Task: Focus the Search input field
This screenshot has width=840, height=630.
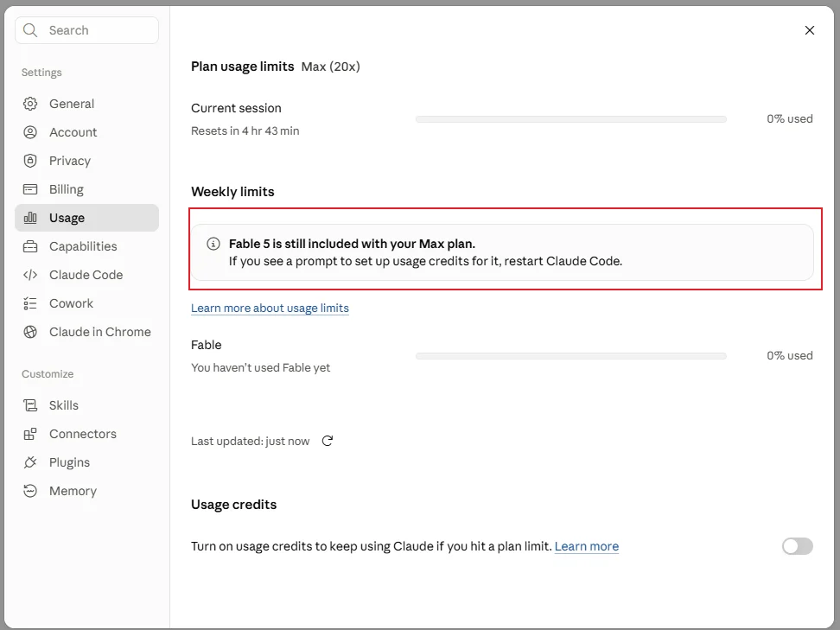Action: [86, 30]
